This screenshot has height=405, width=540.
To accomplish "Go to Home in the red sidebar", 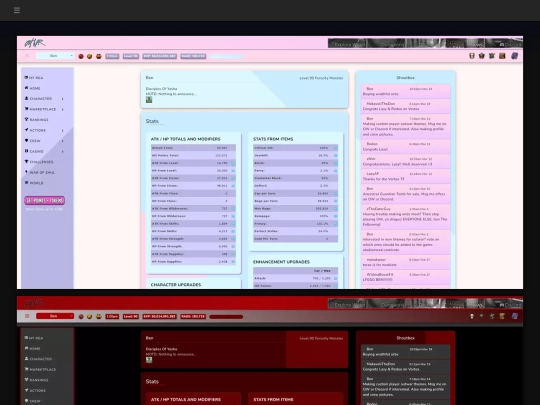I will pos(32,349).
